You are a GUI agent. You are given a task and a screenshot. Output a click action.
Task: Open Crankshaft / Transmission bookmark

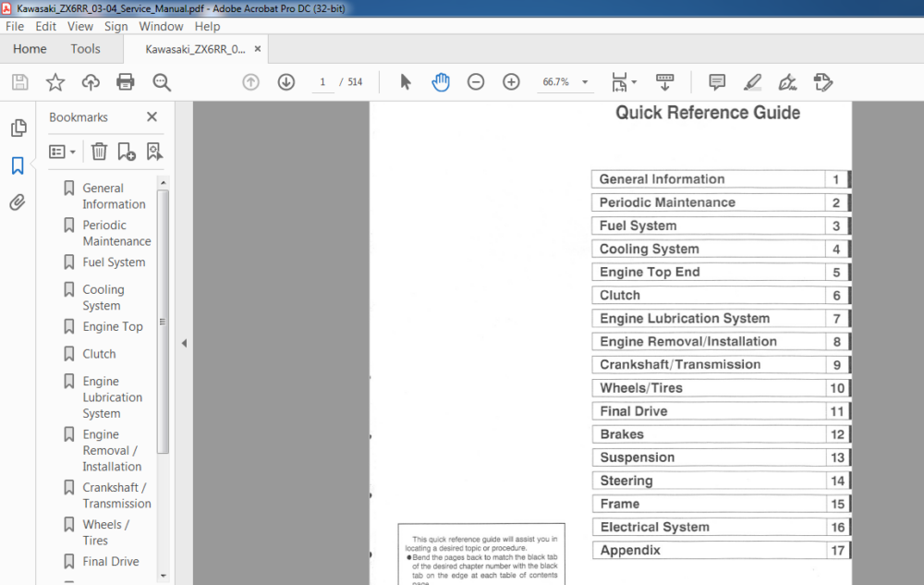pyautogui.click(x=116, y=494)
